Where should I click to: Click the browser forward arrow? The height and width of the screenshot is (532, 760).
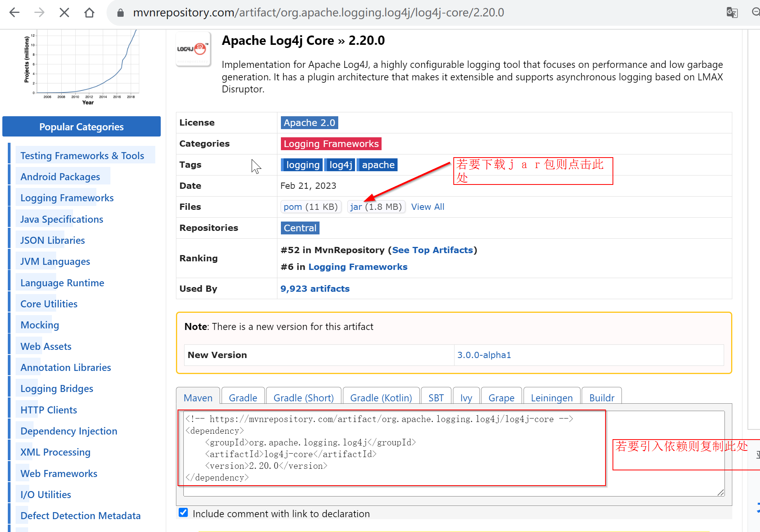pos(39,12)
